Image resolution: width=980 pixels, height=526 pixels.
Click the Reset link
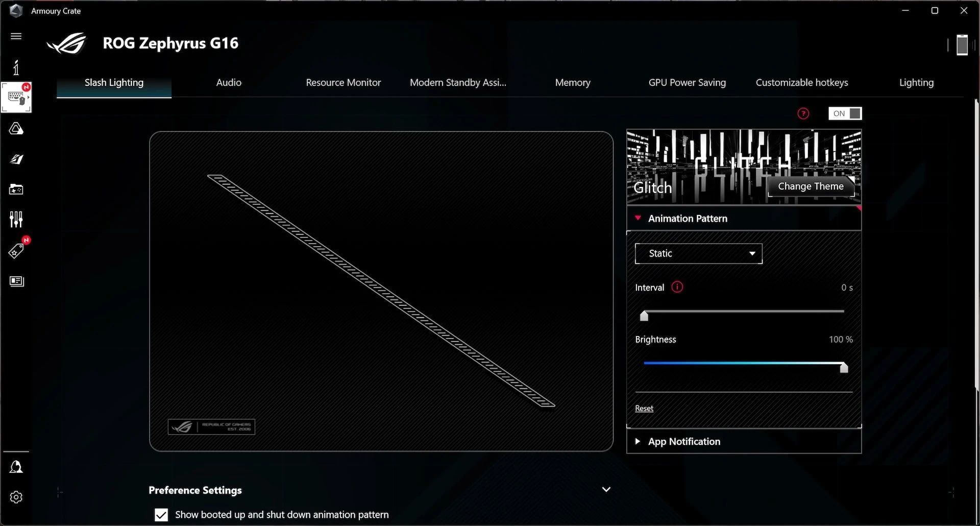[644, 409]
